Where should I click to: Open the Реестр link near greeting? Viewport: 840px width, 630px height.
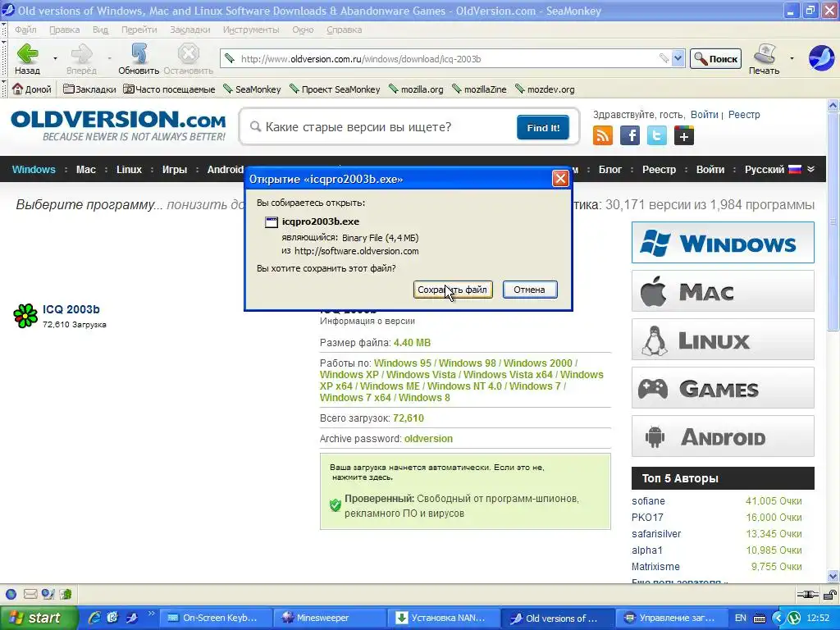744,114
